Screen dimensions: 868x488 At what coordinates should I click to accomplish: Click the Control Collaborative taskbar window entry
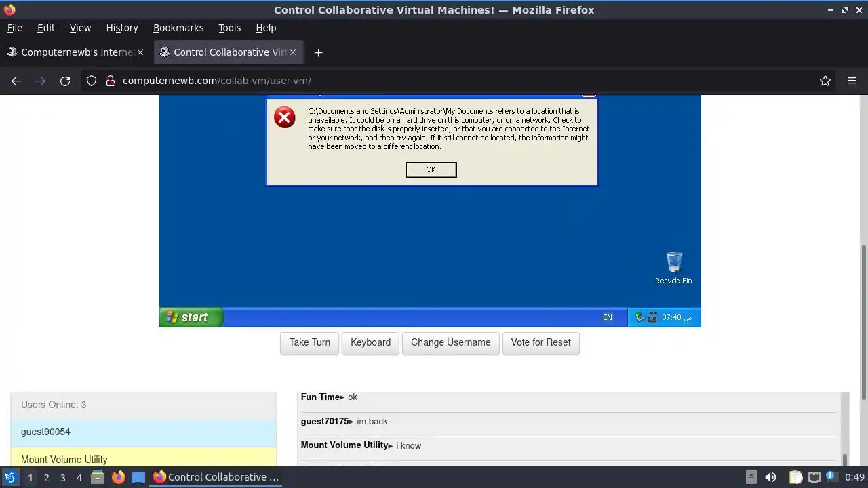(216, 477)
